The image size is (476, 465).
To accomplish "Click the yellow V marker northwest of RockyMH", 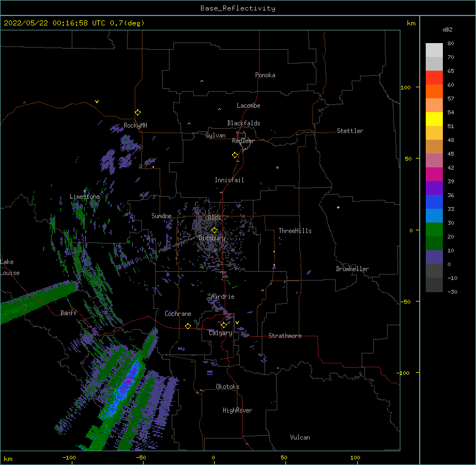I will (x=97, y=102).
